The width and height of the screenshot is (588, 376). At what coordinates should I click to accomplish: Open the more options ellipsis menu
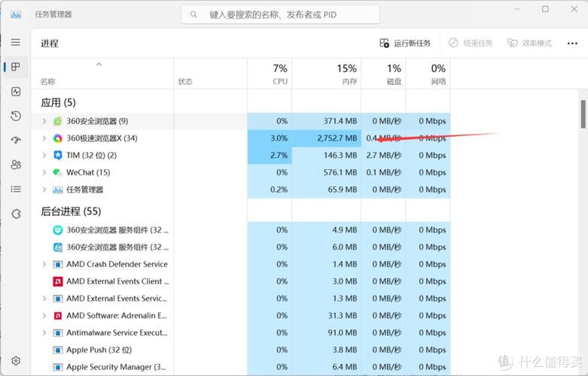pos(572,44)
